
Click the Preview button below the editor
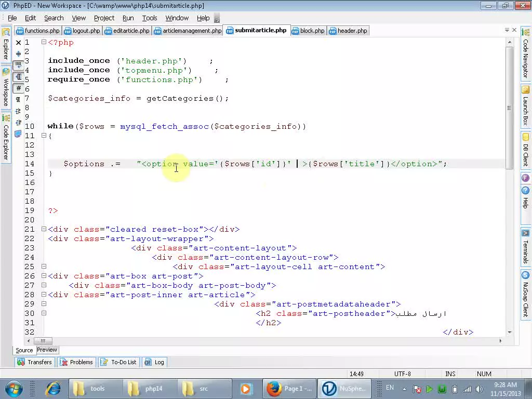47,350
